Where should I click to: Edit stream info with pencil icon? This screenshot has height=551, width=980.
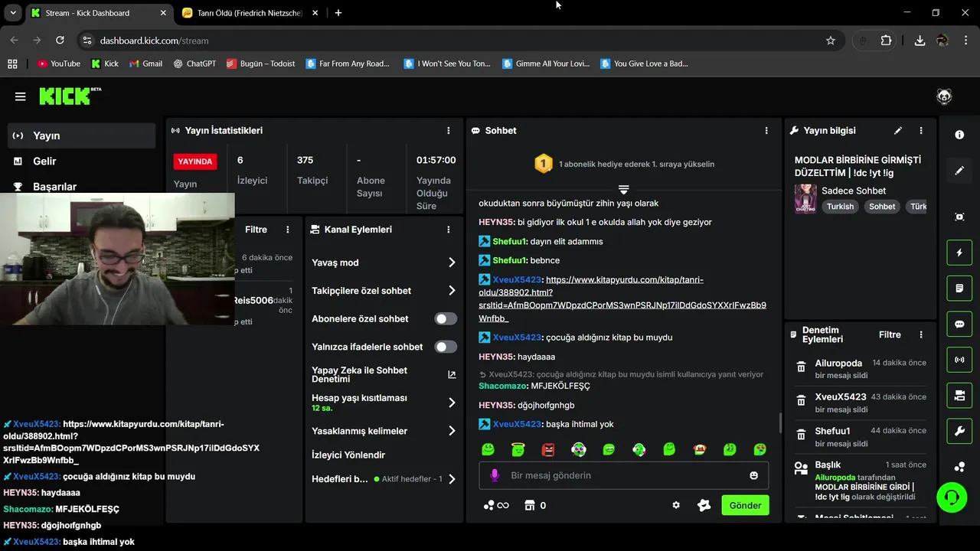coord(898,131)
